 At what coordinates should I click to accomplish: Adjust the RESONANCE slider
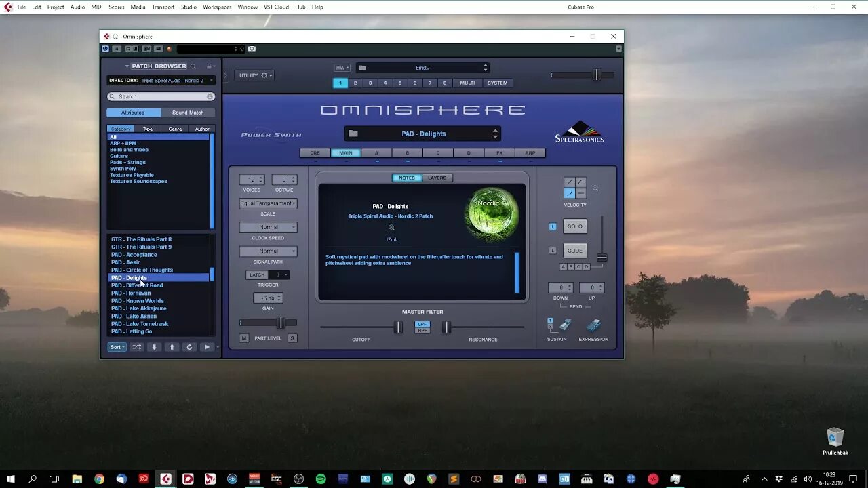[x=446, y=327]
